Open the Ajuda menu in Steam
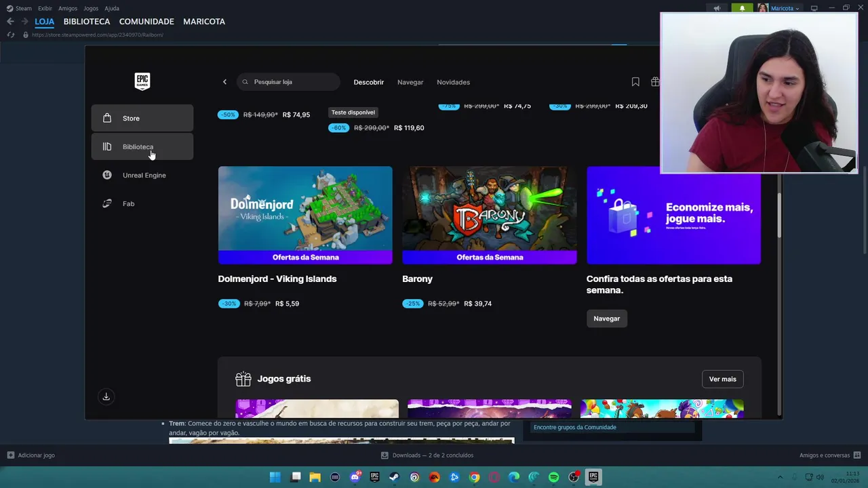 [112, 8]
